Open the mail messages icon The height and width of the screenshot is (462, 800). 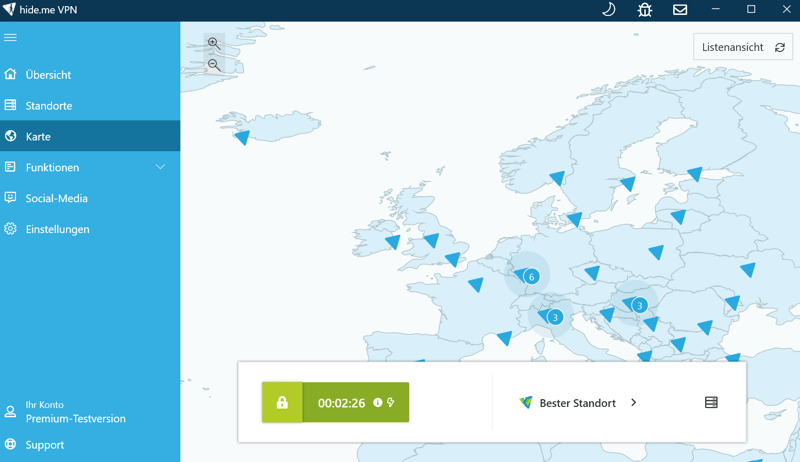click(680, 10)
